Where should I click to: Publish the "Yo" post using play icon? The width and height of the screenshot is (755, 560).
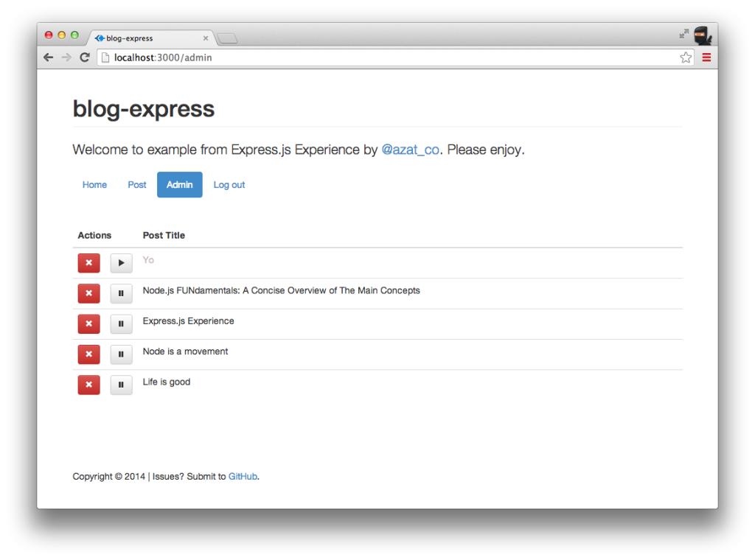(121, 263)
